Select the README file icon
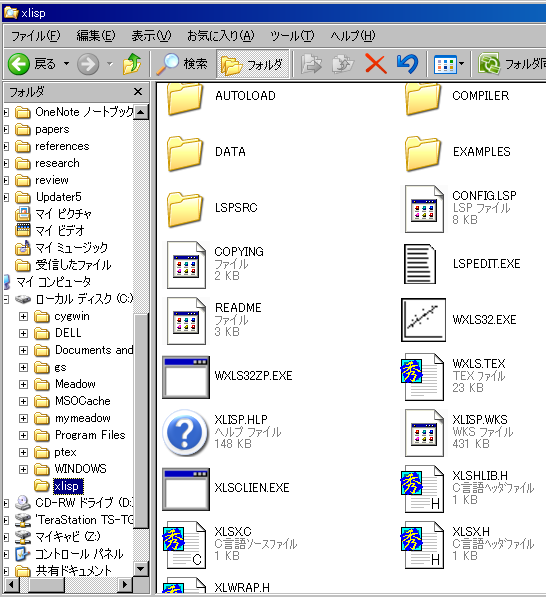Image resolution: width=546 pixels, height=597 pixels. (186, 321)
